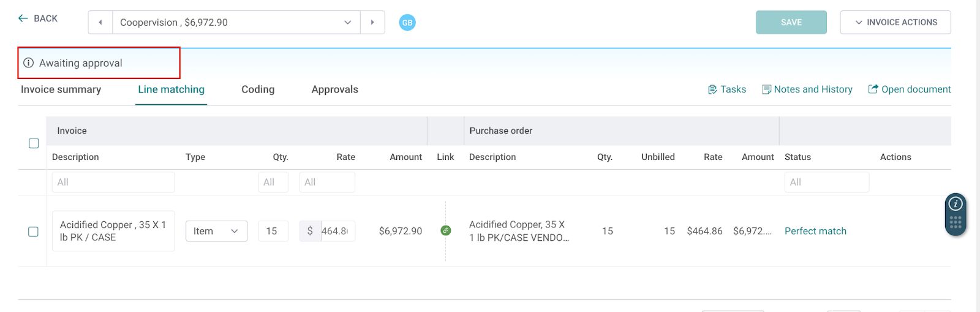Image resolution: width=980 pixels, height=312 pixels.
Task: Click the Description filter input field
Action: click(x=113, y=182)
